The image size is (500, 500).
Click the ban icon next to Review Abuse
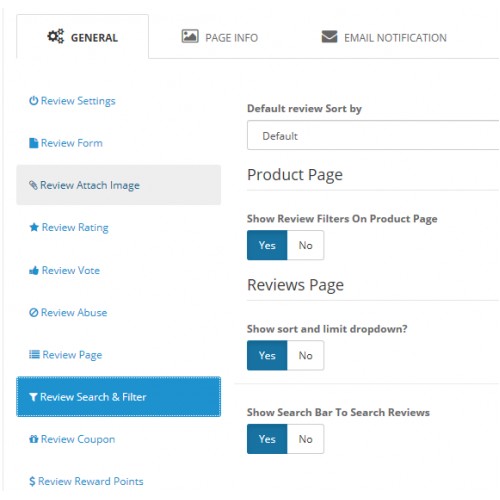33,312
